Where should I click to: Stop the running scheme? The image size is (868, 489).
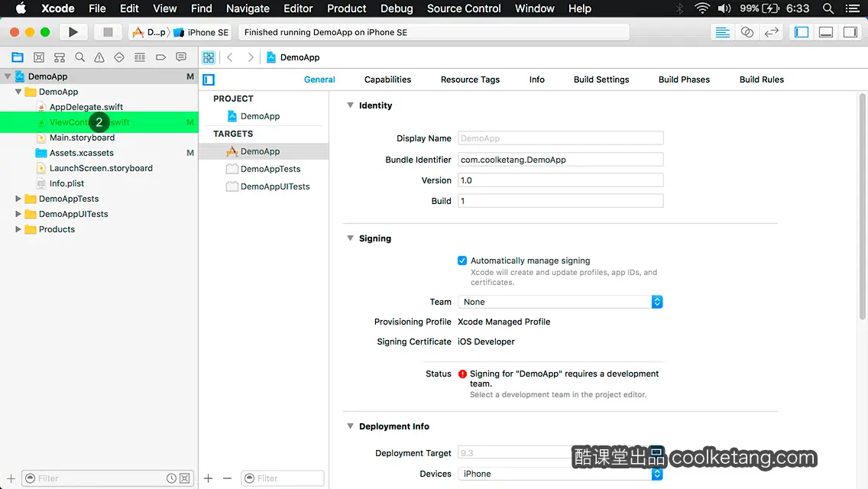(108, 32)
